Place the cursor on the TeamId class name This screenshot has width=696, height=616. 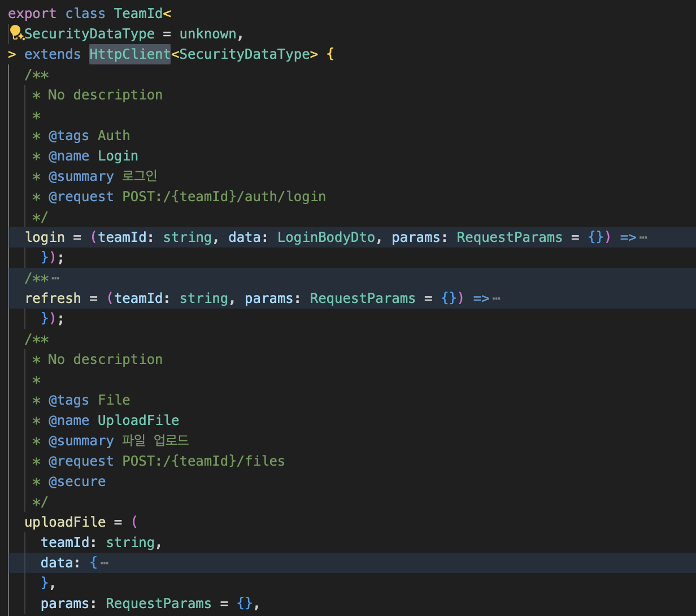click(x=138, y=14)
